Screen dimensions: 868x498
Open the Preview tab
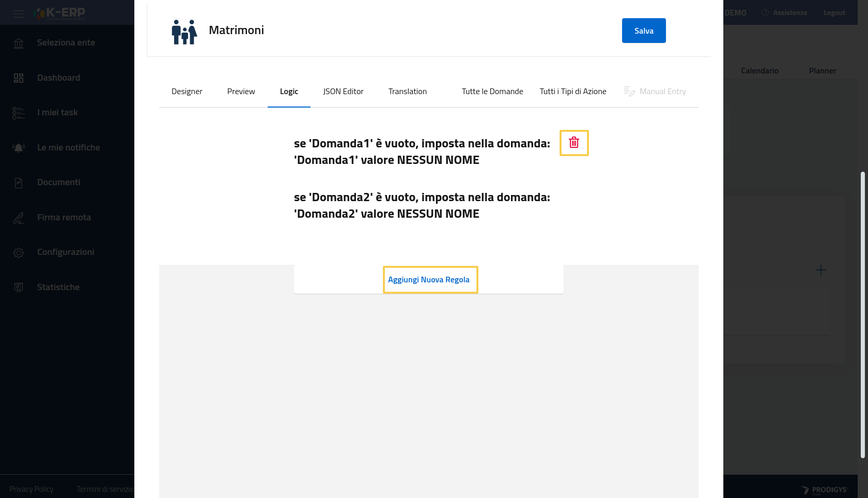(241, 92)
